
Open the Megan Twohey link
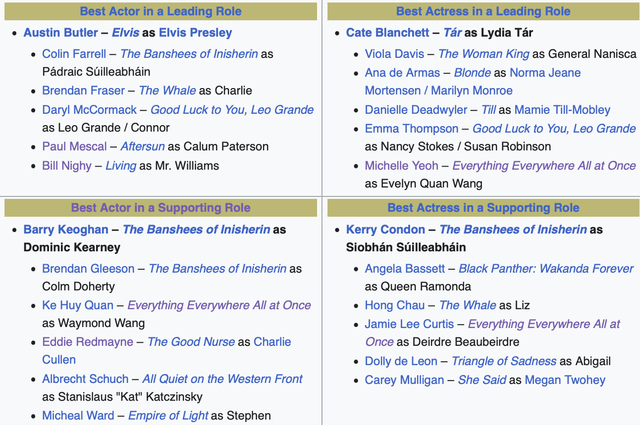point(565,380)
